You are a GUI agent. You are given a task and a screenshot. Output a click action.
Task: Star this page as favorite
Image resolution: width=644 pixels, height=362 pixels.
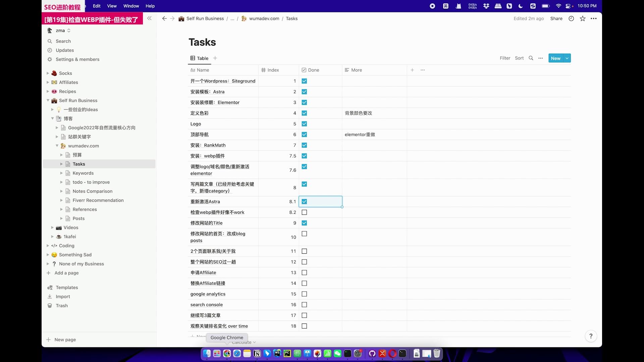point(583,18)
